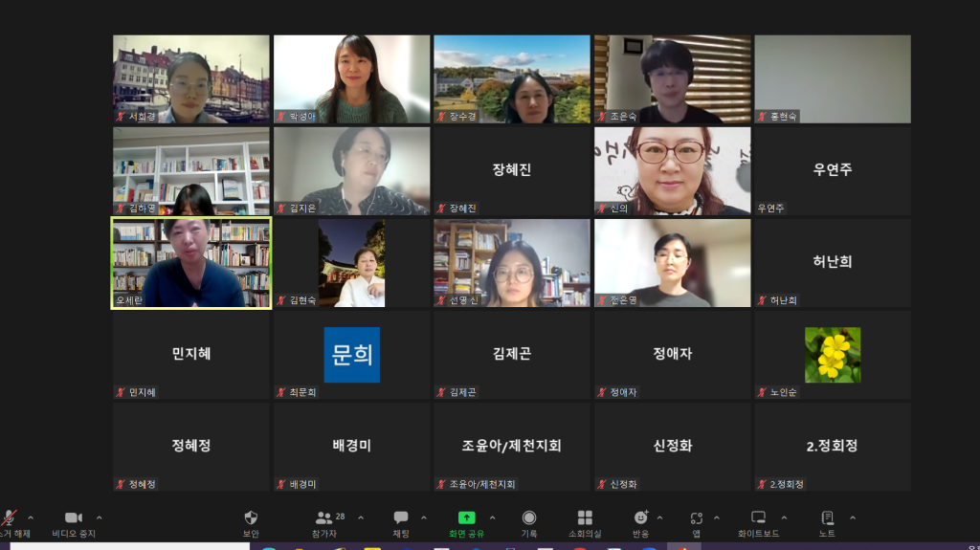Select the 조윤아/제천지회 participant tile

pyautogui.click(x=511, y=447)
